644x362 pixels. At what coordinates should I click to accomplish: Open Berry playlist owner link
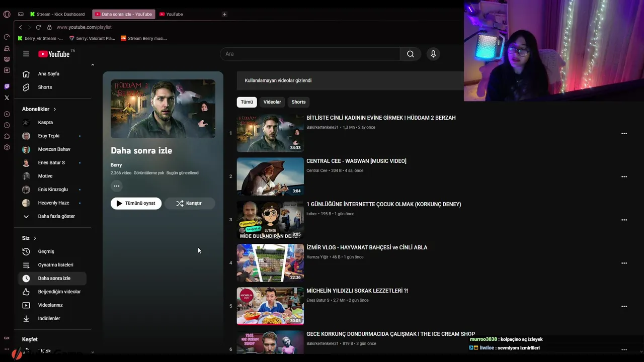tap(116, 165)
